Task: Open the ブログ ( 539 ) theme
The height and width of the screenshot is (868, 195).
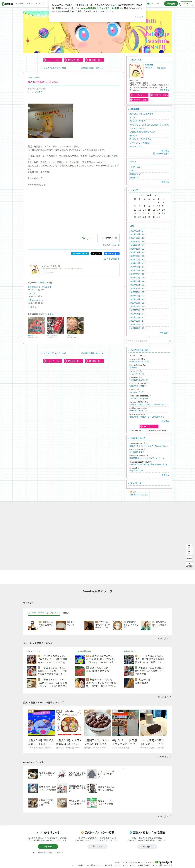Action: pos(135,167)
